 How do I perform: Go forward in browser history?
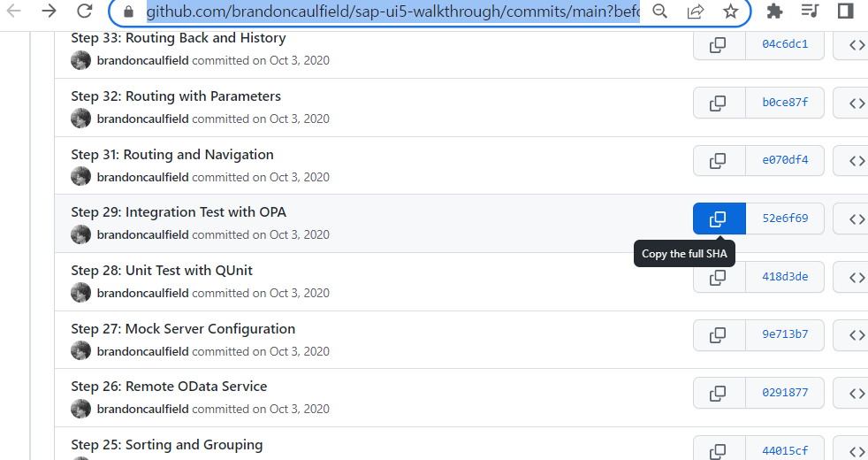49,11
